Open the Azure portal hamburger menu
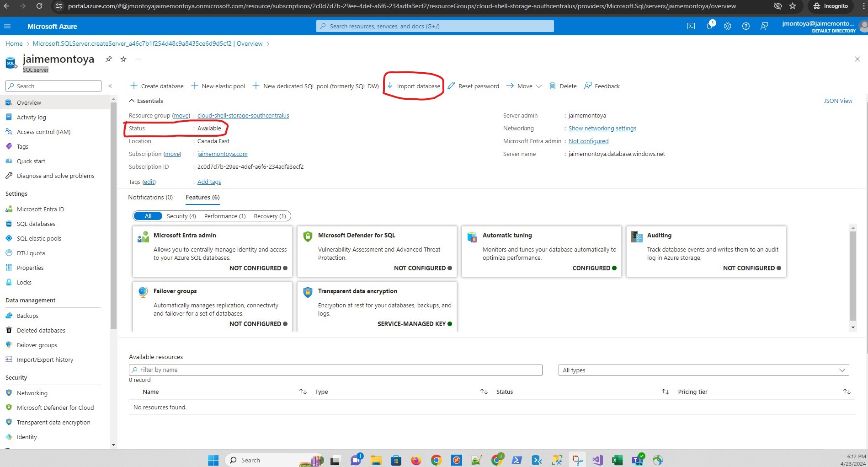Image resolution: width=868 pixels, height=467 pixels. point(7,26)
